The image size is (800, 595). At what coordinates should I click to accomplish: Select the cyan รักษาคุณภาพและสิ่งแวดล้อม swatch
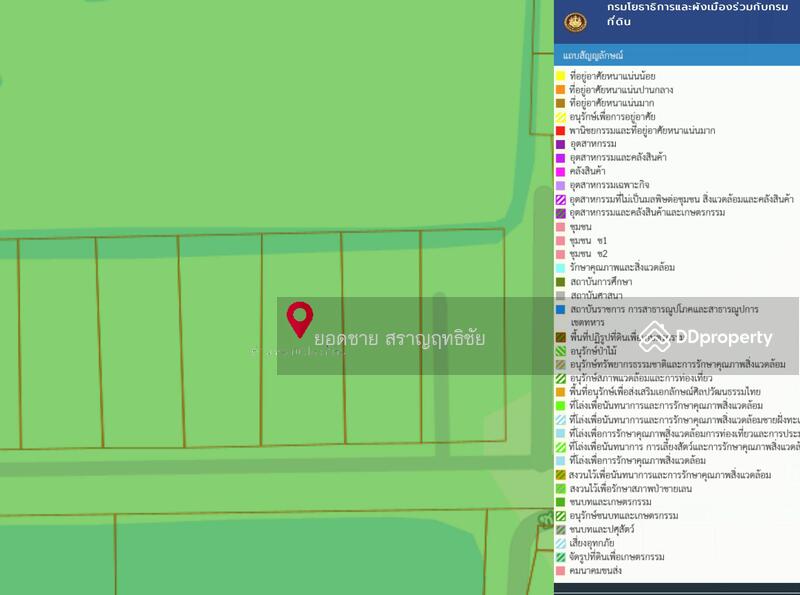pyautogui.click(x=560, y=267)
